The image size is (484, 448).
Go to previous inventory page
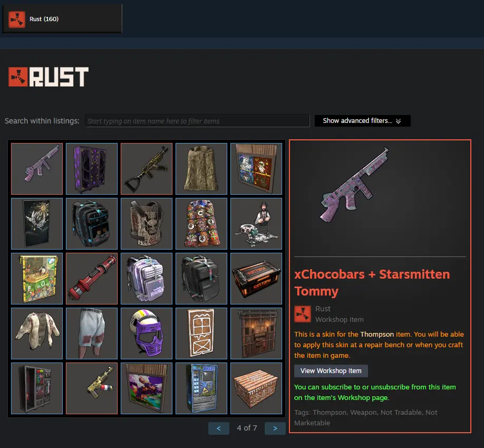(x=219, y=428)
